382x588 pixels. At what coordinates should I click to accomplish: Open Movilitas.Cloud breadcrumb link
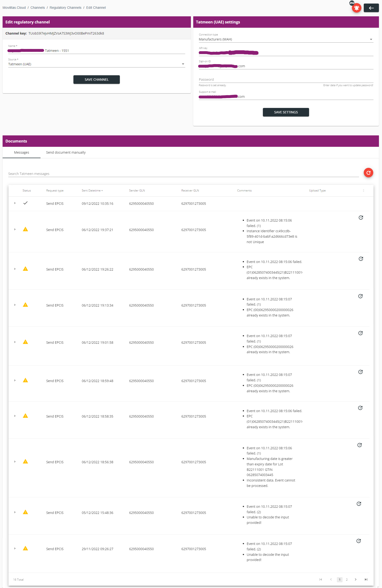pyautogui.click(x=14, y=8)
